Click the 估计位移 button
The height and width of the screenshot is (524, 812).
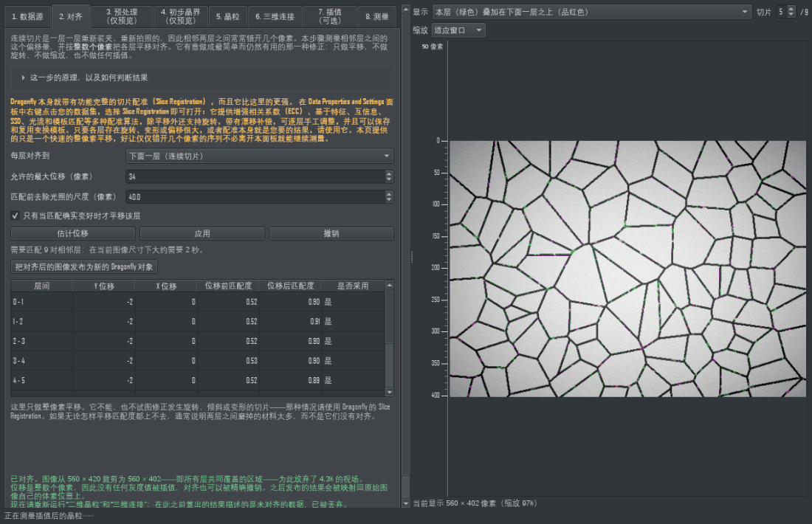pyautogui.click(x=73, y=233)
